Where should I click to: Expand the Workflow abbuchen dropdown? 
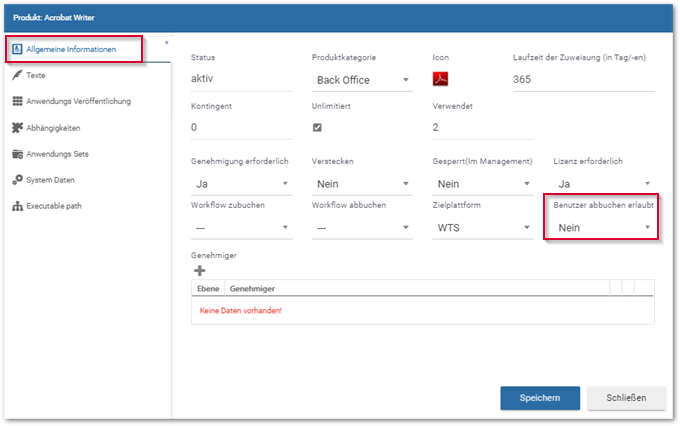(x=362, y=228)
